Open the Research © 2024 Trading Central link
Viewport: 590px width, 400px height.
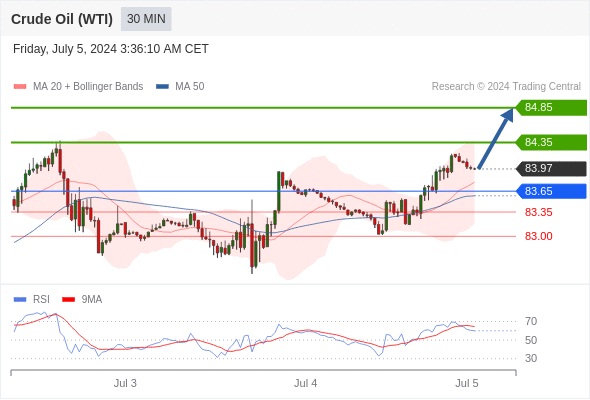coord(506,87)
